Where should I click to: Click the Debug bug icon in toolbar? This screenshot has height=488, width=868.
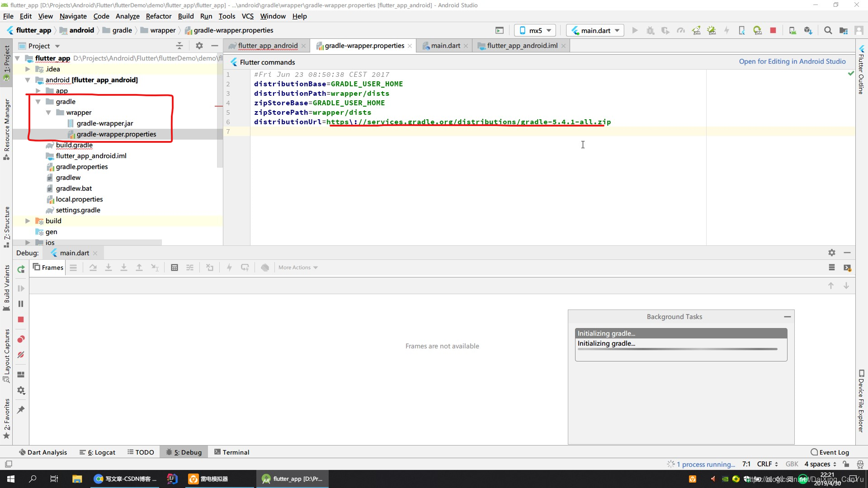(x=650, y=30)
